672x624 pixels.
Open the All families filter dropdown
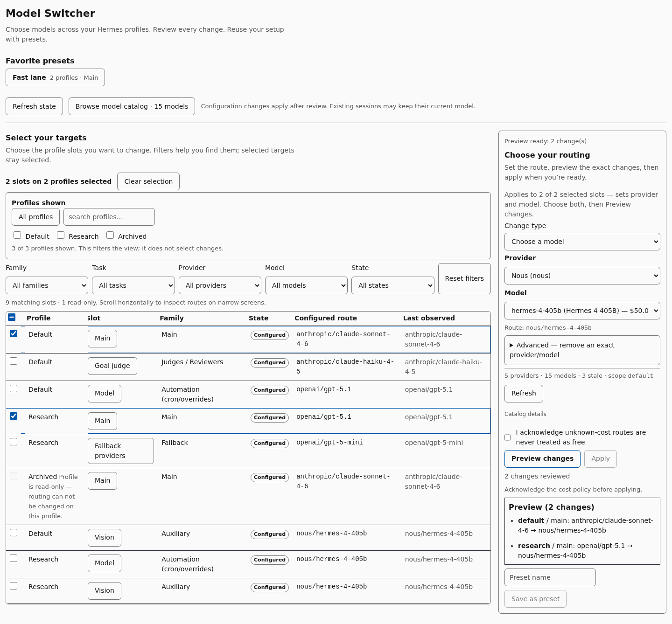47,285
